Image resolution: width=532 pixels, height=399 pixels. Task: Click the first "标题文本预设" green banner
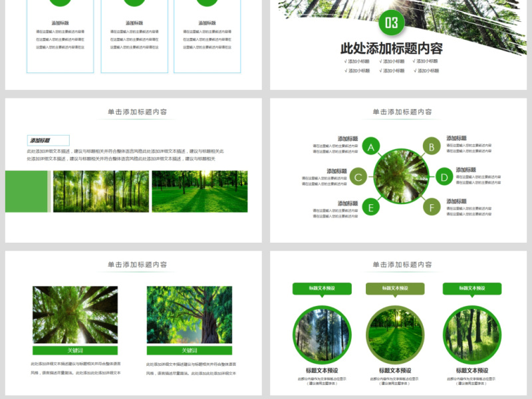pos(323,290)
